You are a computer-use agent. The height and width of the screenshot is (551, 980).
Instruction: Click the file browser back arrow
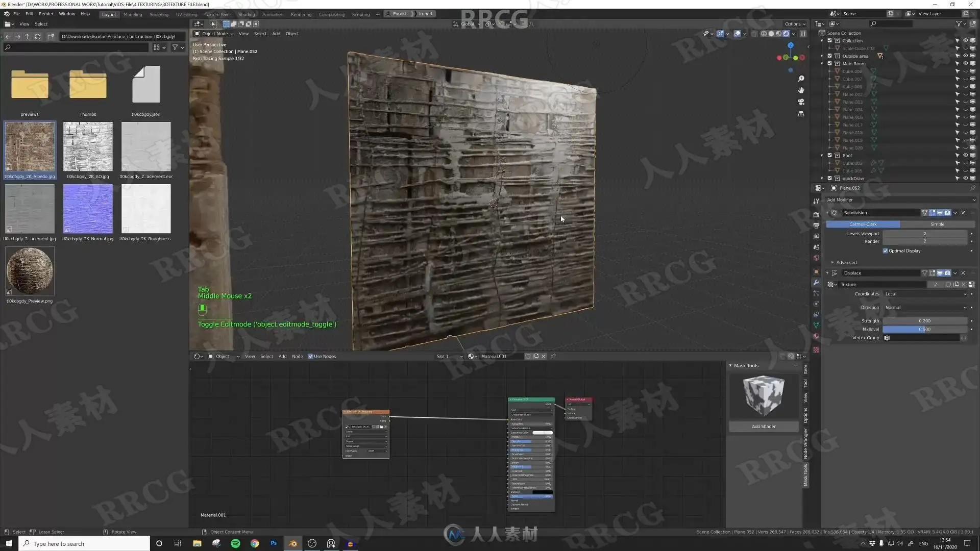pyautogui.click(x=8, y=37)
